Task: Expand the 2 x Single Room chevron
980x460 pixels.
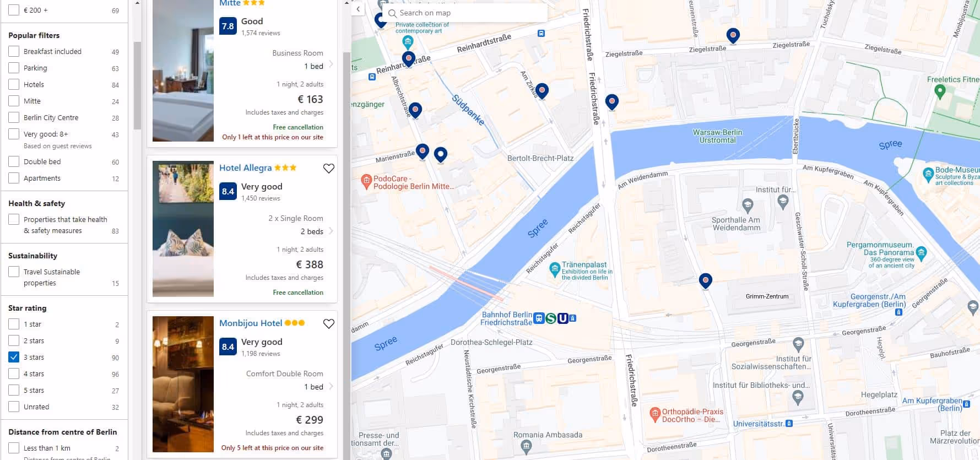Action: [331, 231]
